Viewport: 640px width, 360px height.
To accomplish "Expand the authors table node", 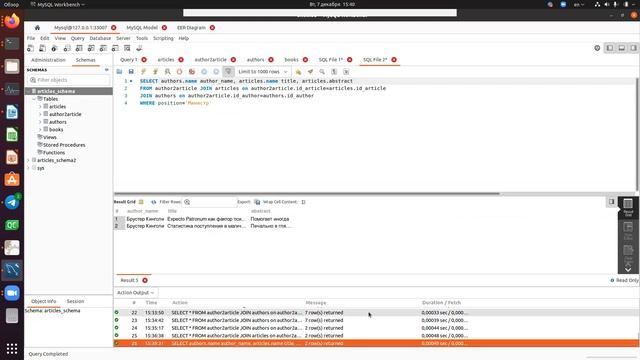I will [40, 122].
